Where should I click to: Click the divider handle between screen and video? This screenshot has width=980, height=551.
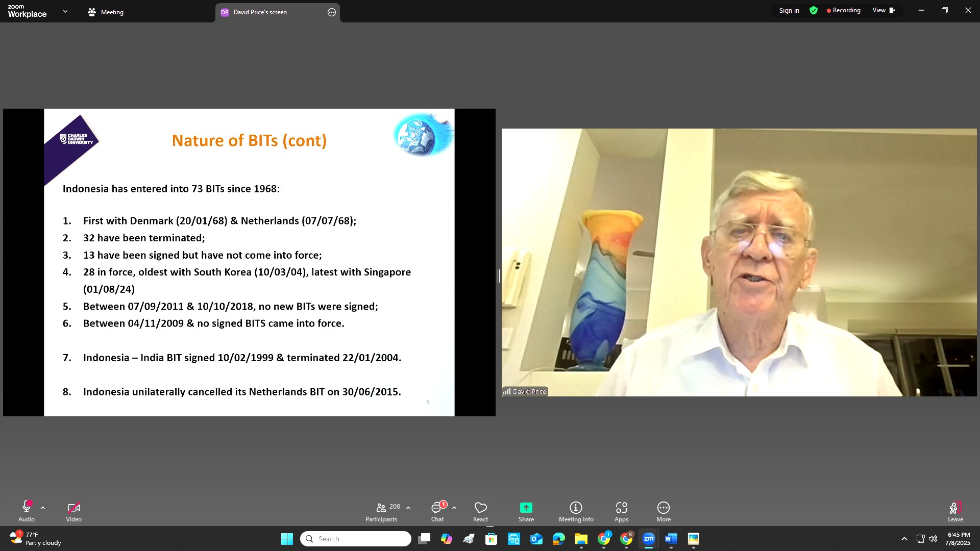point(498,276)
